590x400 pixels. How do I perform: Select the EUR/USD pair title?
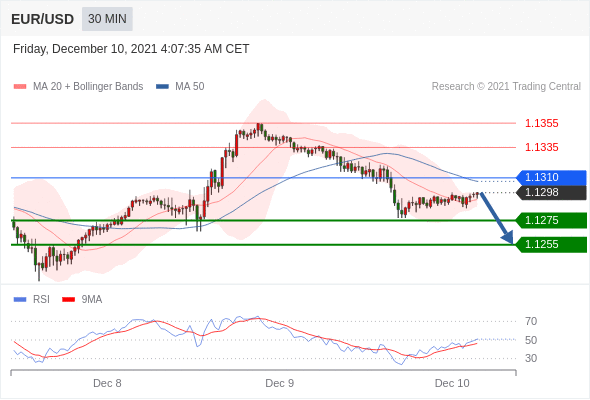click(43, 19)
